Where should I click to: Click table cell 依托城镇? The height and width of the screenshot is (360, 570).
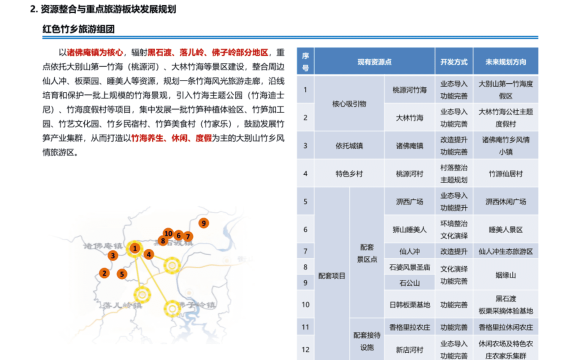[x=349, y=145]
